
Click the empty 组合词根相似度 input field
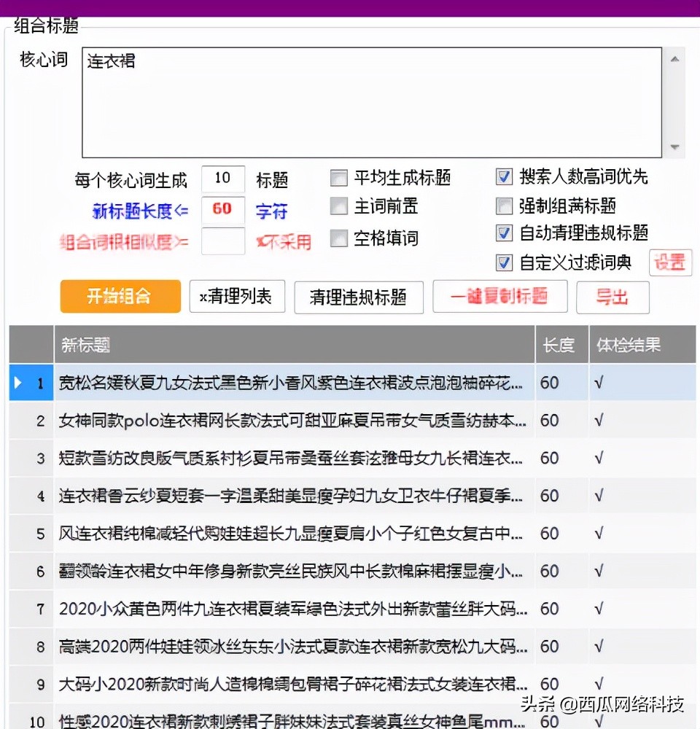[x=223, y=241]
